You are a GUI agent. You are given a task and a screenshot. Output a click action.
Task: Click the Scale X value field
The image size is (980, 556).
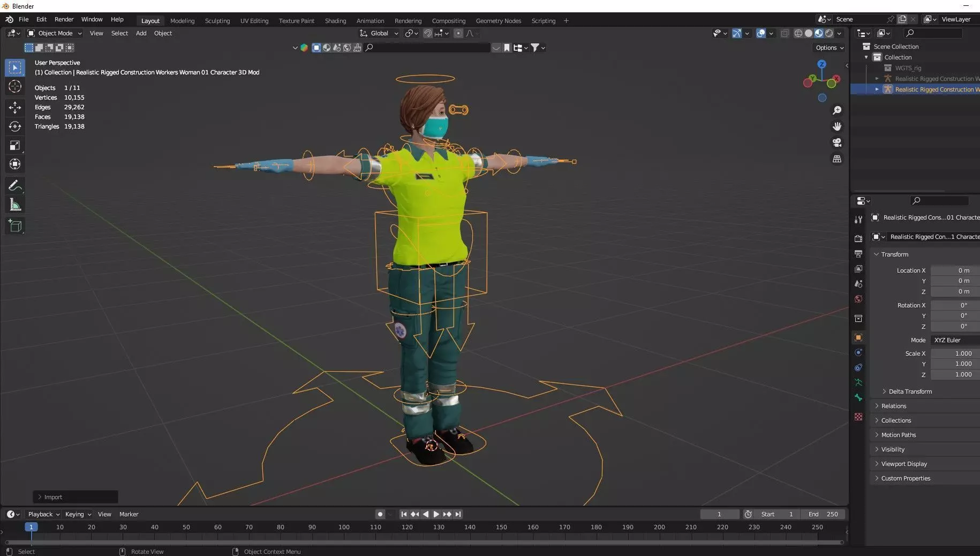pyautogui.click(x=955, y=354)
